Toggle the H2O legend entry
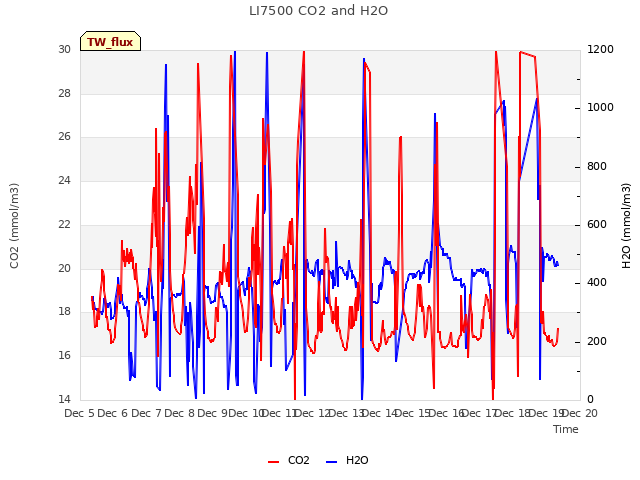The image size is (640, 480). 347,460
